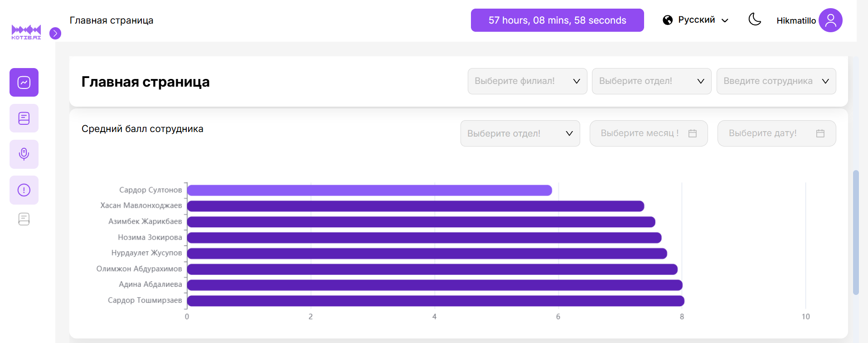Click the Выберите месяц picker field
868x343 pixels.
tap(648, 133)
